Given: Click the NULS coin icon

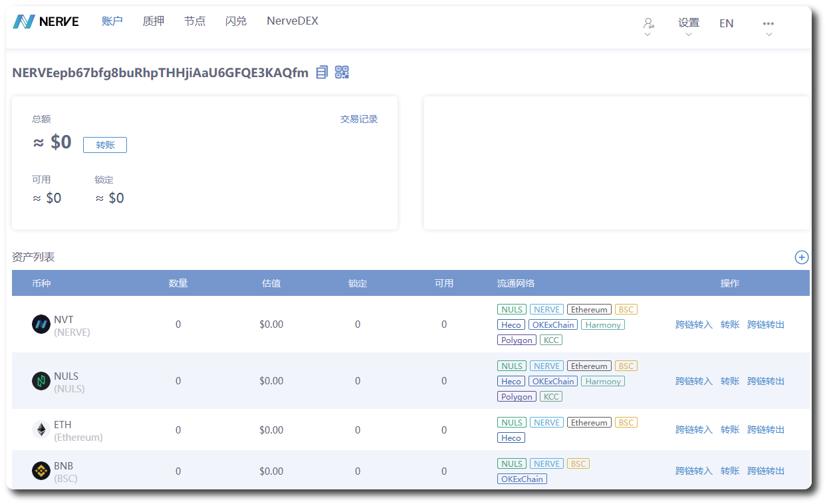Looking at the screenshot, I should pyautogui.click(x=41, y=381).
